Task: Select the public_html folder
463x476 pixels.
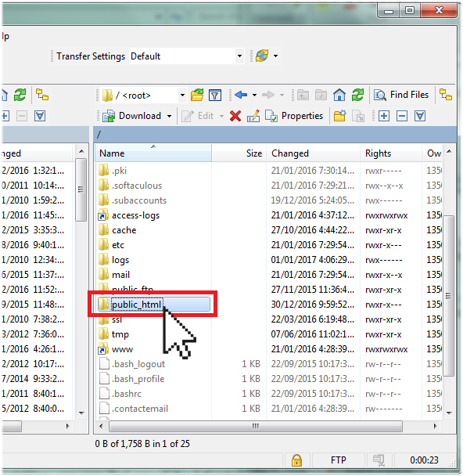Action: point(154,305)
